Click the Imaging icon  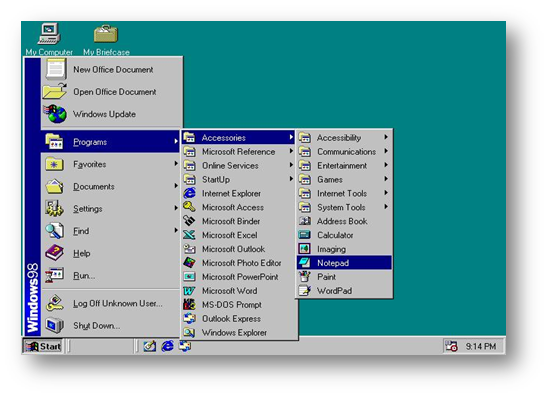tap(305, 249)
